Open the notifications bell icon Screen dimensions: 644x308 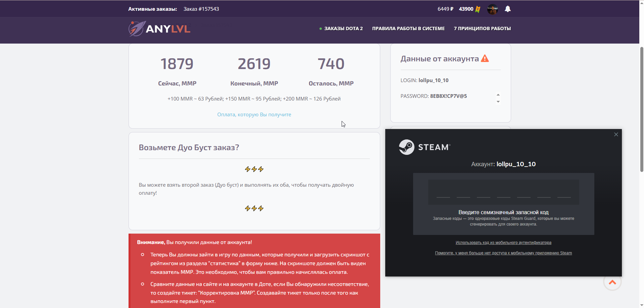pyautogui.click(x=508, y=9)
